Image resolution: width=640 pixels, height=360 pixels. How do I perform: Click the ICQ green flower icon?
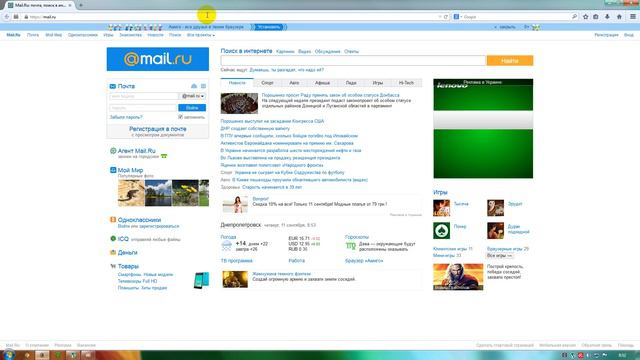tap(113, 239)
